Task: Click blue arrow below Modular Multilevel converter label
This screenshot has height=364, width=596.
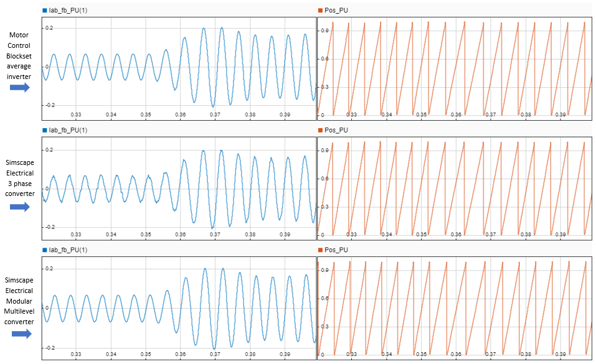Action: click(x=22, y=334)
